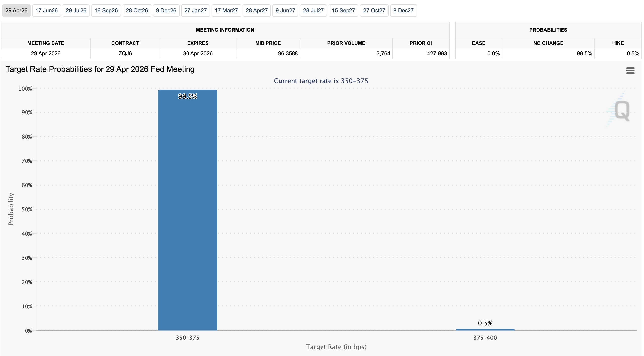Viewport: 644px width, 356px height.
Task: Open the 8 Dec27 meeting tab
Action: coord(403,10)
